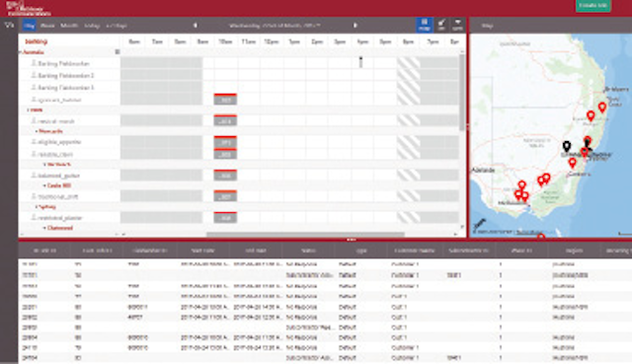Click the list icon on the Australia row
Viewport: 632px width, 364px height.
(x=118, y=52)
